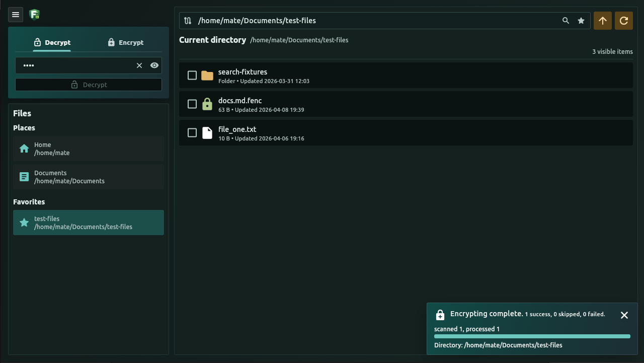Open Documents place
The image size is (644, 363).
click(89, 177)
